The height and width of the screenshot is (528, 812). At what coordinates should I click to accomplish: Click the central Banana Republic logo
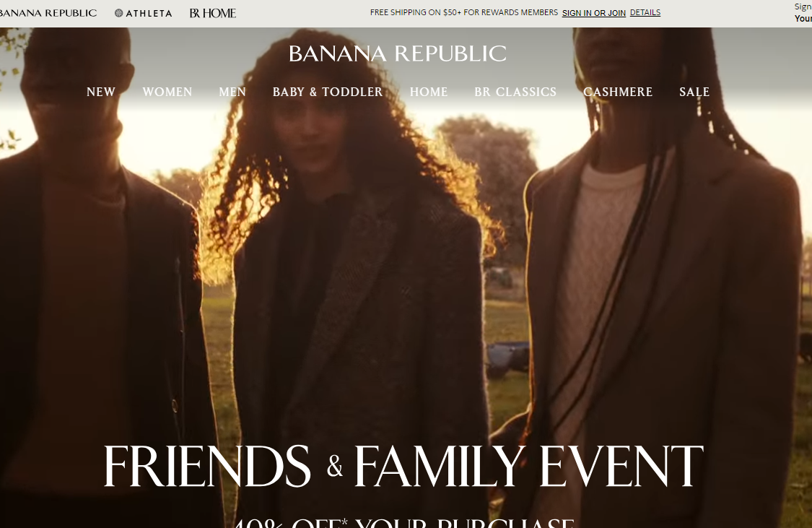coord(398,53)
